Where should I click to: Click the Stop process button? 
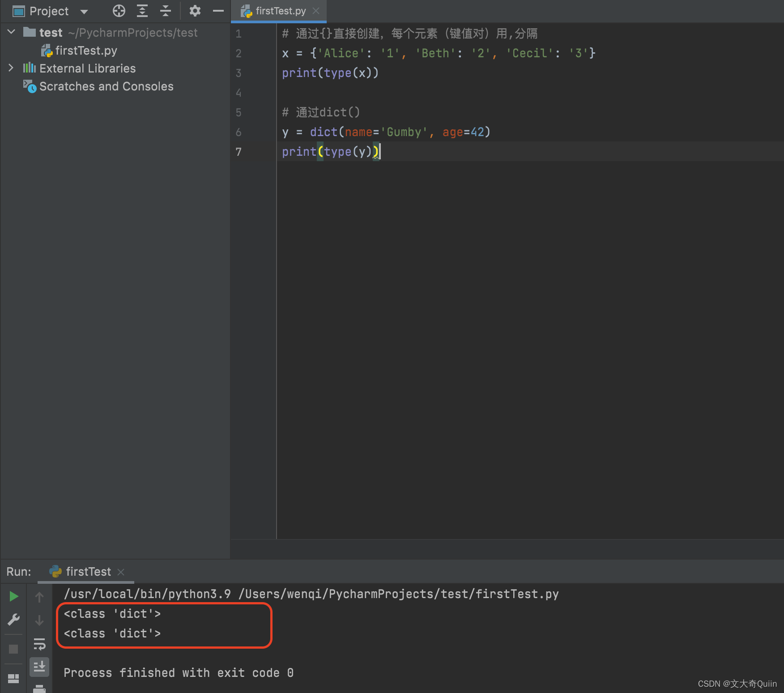(13, 649)
